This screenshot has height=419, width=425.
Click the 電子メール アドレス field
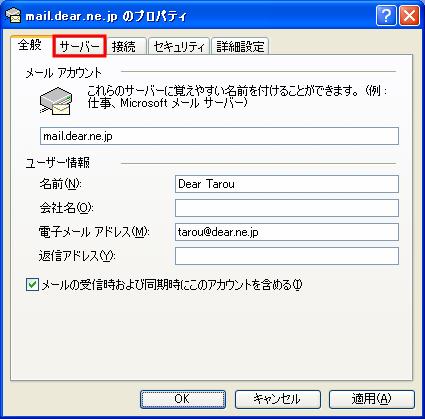coord(287,232)
